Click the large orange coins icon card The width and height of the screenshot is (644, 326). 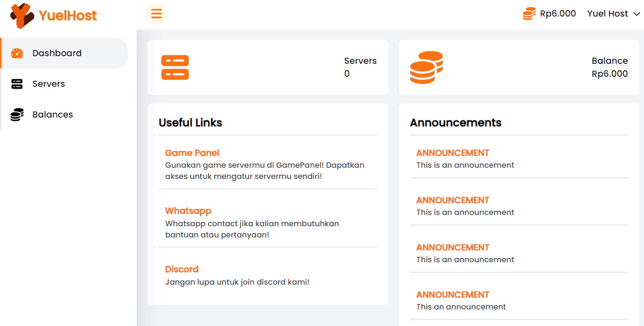[426, 67]
